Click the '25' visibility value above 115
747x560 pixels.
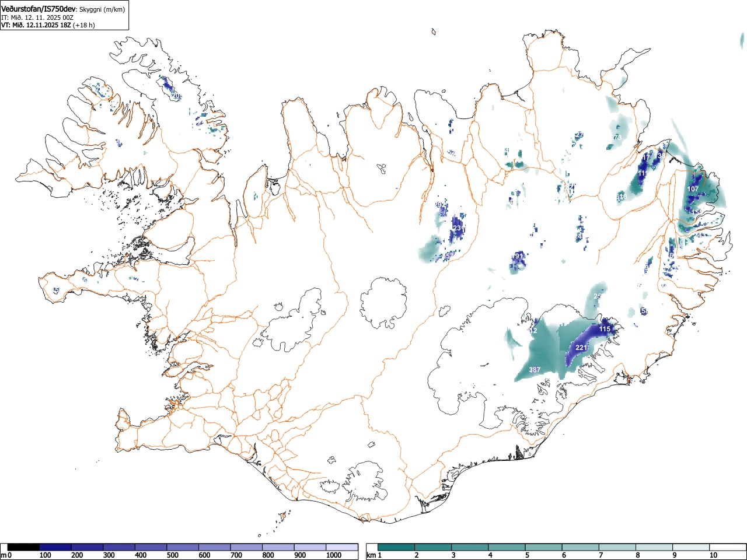click(597, 296)
